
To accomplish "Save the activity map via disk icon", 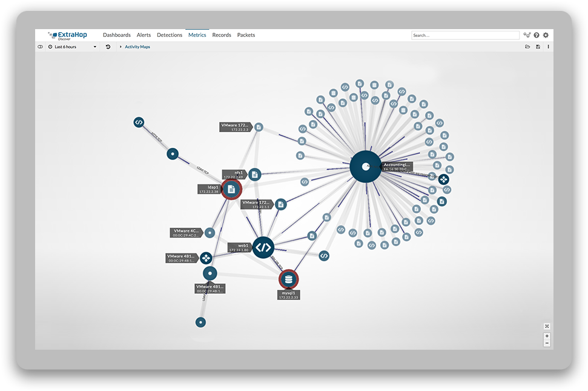I will click(x=538, y=47).
